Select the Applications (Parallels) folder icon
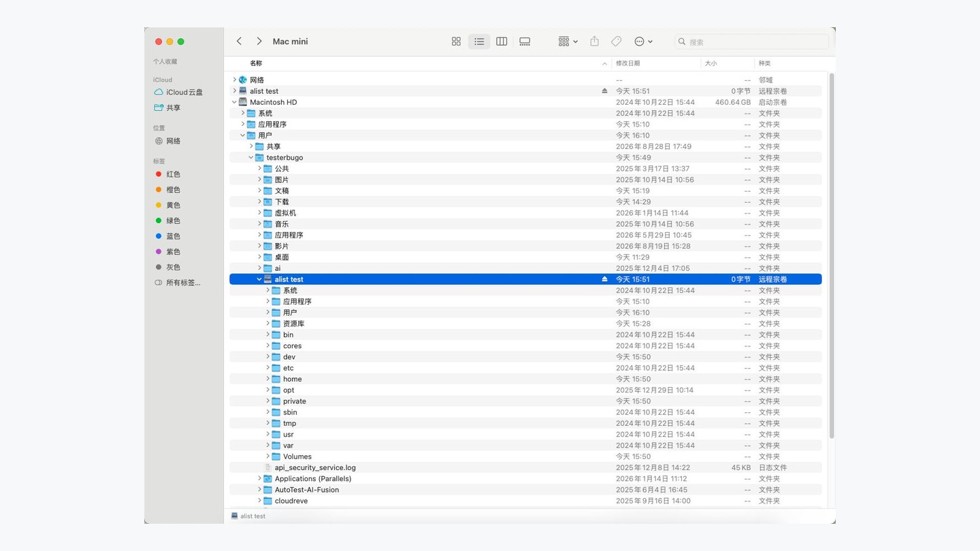 (x=268, y=479)
